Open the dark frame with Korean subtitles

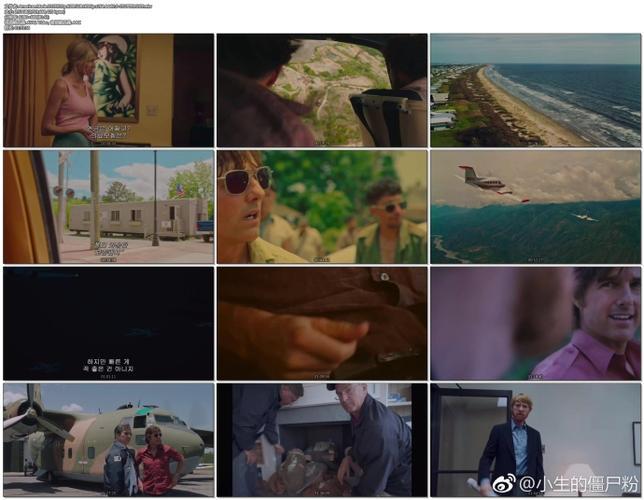click(108, 323)
